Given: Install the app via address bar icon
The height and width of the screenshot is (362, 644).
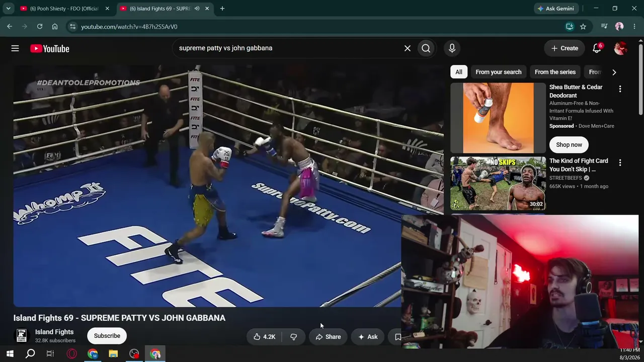Looking at the screenshot, I should pyautogui.click(x=570, y=27).
